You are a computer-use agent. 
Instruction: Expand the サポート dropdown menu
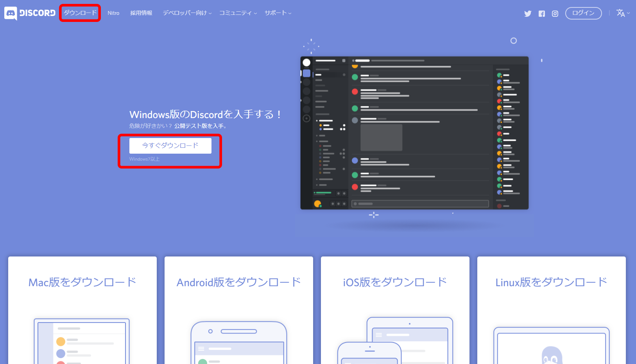point(278,13)
